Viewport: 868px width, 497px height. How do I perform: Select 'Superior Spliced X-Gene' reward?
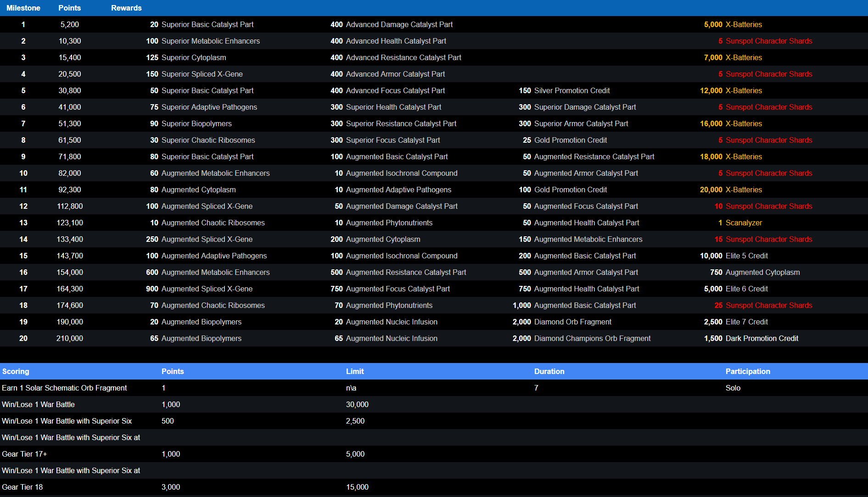tap(202, 74)
